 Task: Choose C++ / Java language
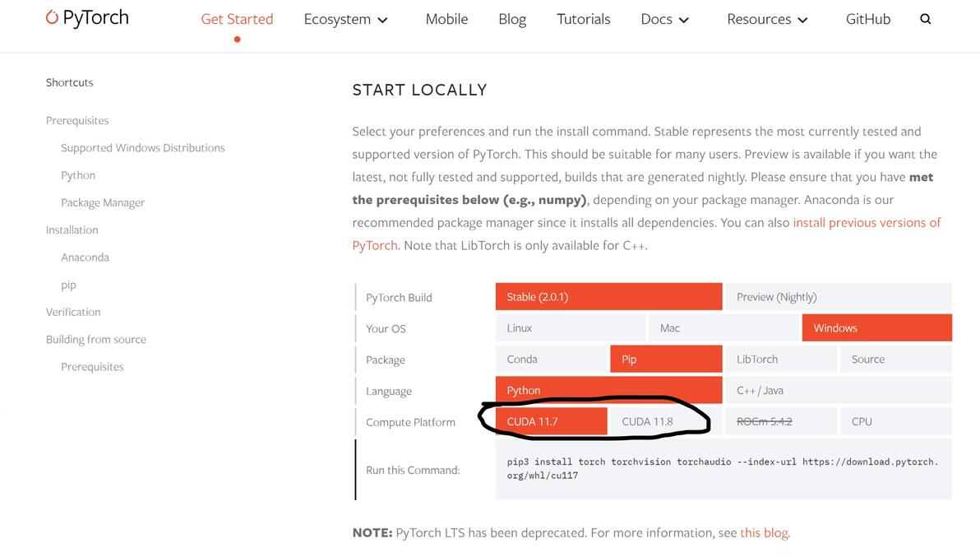[837, 390]
